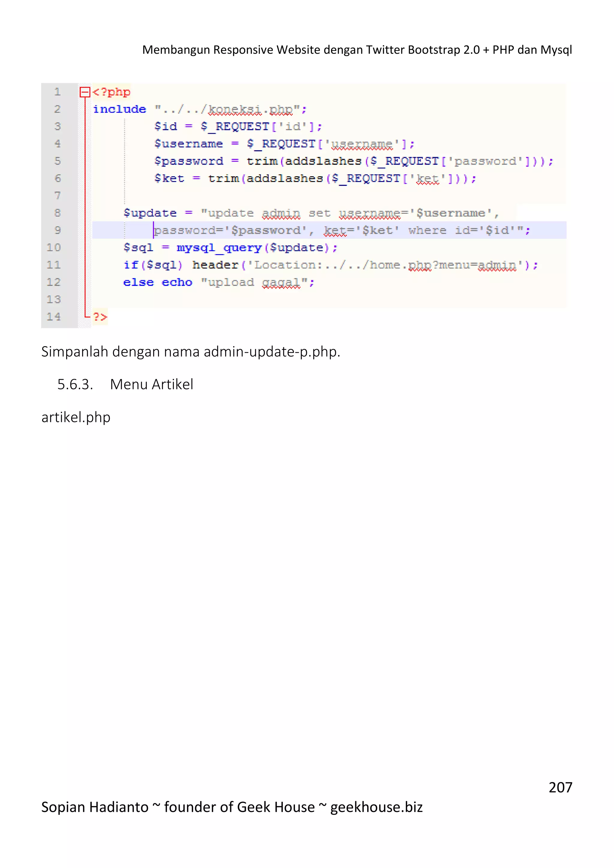
Task: Click line number 13 in gutter
Action: point(54,299)
